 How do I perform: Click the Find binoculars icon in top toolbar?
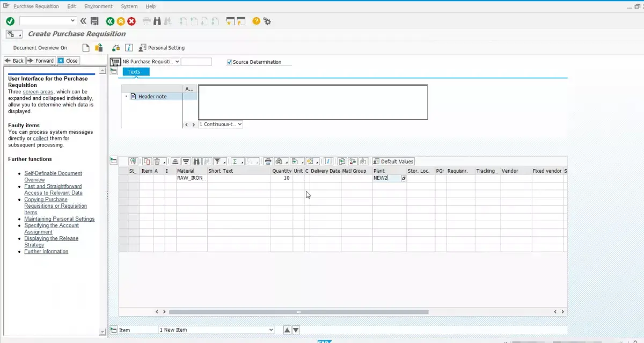click(x=157, y=21)
